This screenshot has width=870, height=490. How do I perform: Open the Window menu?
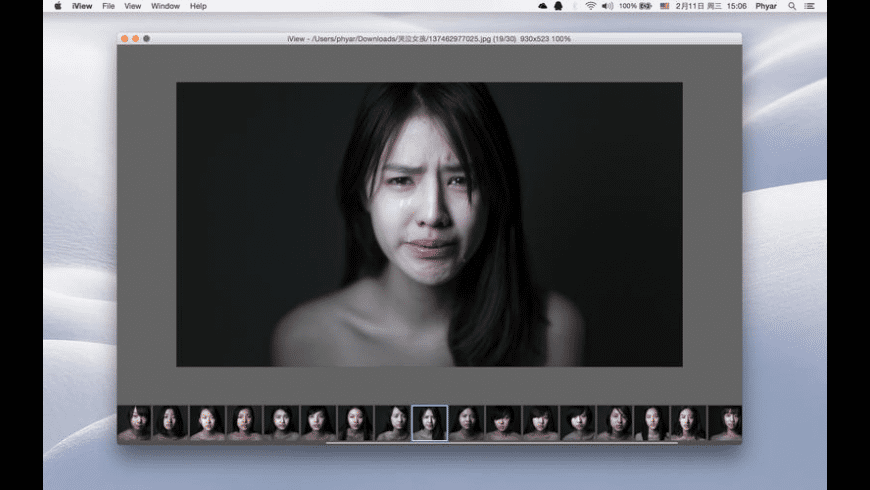click(x=165, y=6)
